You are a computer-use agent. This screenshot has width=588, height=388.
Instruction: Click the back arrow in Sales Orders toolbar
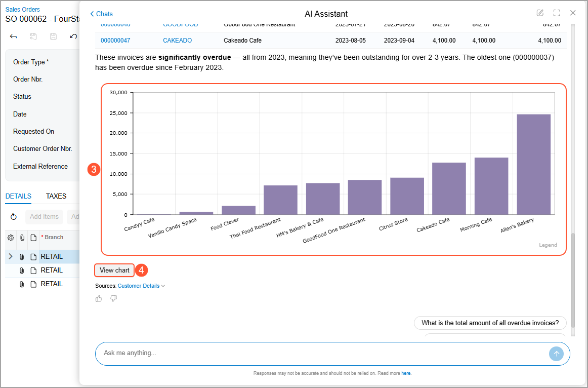(x=13, y=36)
